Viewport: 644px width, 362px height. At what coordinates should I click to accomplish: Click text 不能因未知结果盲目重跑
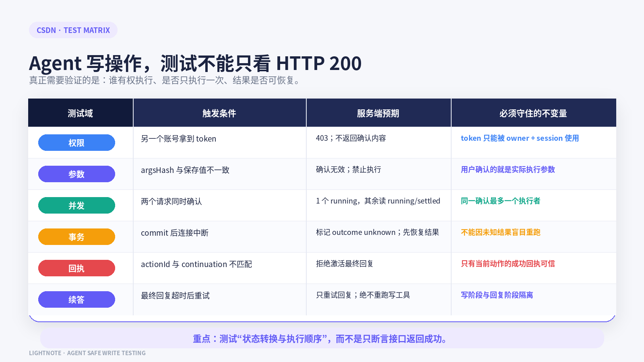coord(501,232)
